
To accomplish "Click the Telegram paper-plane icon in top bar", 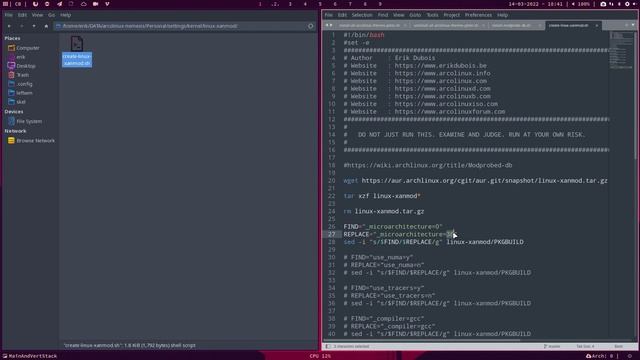I will [59, 4].
